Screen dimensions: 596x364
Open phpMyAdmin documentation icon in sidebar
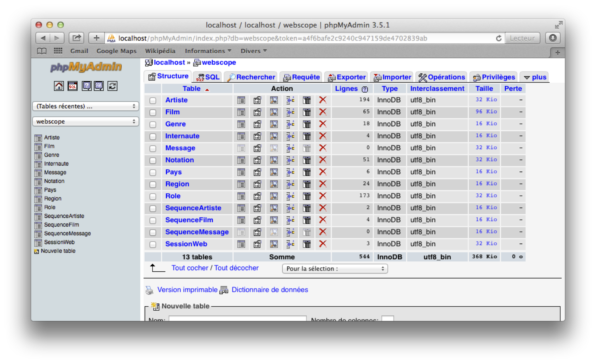pyautogui.click(x=86, y=86)
